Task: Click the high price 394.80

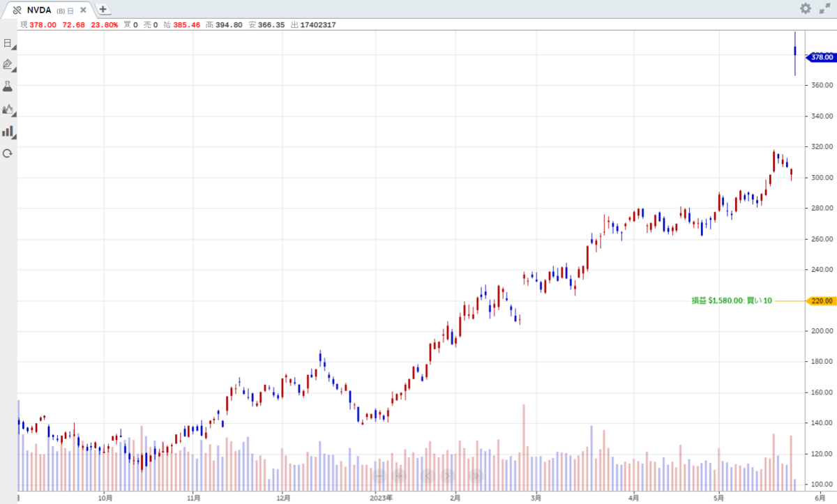Action: (229, 25)
